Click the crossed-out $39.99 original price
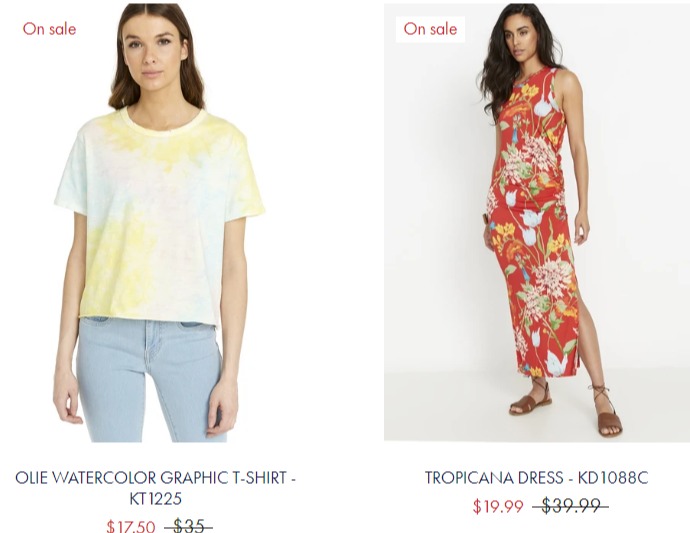Screen dimensions: 690x533 pos(571,506)
